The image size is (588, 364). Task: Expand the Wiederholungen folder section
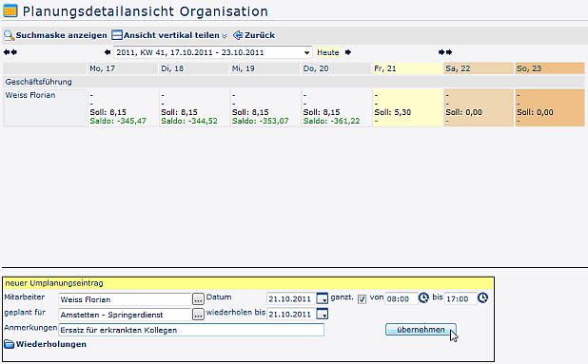point(46,344)
